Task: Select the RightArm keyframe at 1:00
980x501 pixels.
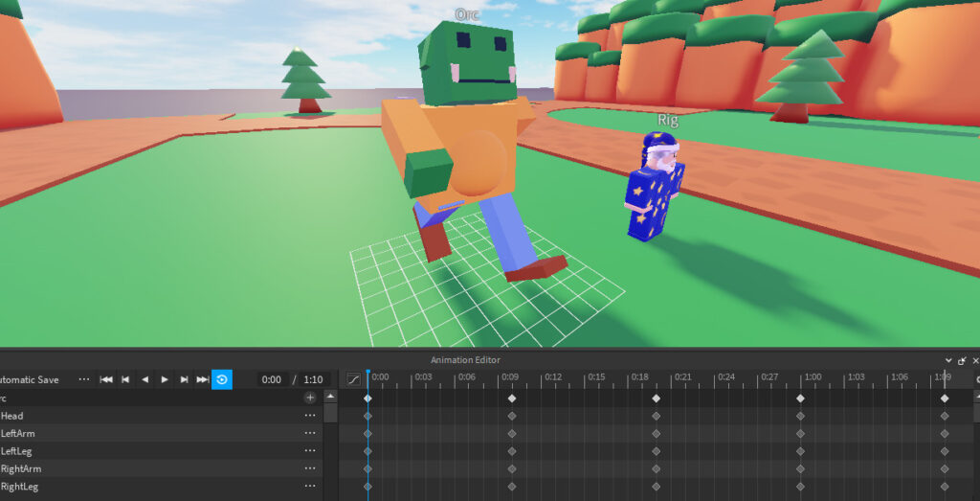Action: tap(801, 469)
